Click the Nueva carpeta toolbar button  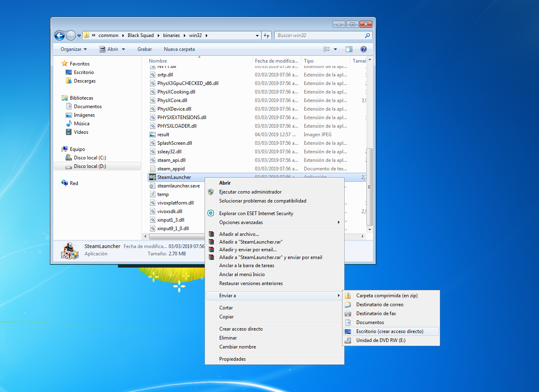click(179, 49)
